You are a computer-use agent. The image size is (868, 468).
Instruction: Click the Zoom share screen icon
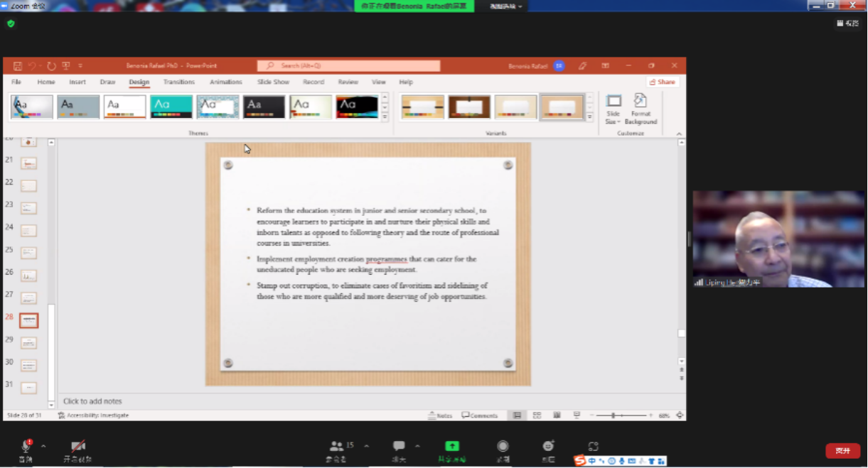(452, 447)
